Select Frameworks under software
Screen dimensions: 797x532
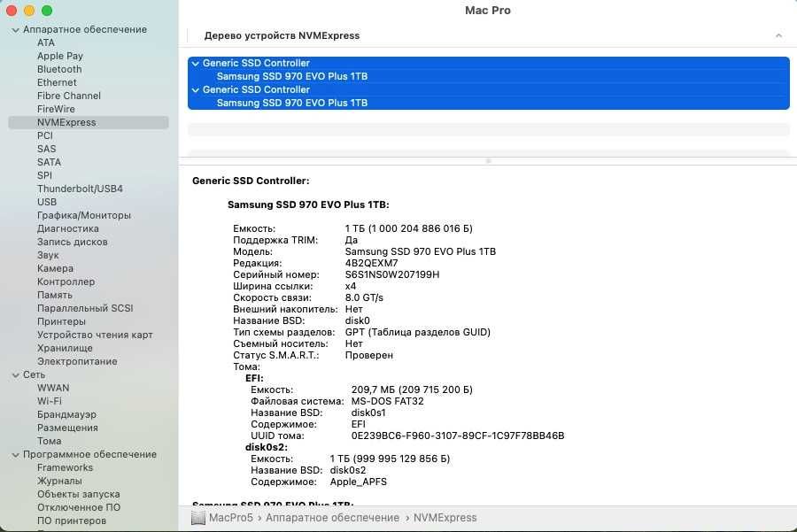click(65, 467)
